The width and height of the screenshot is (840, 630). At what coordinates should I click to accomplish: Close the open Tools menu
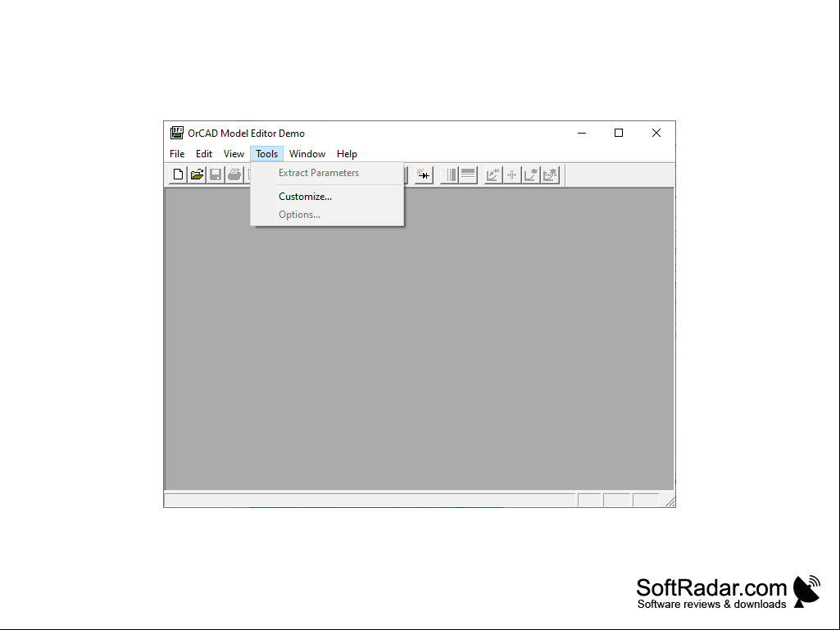point(266,154)
